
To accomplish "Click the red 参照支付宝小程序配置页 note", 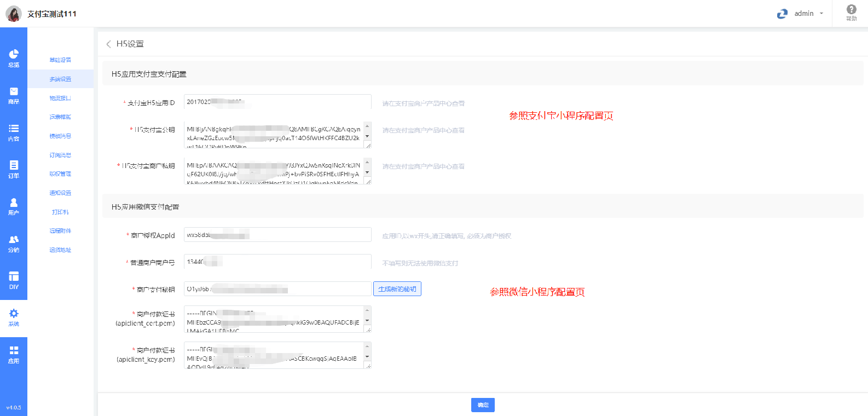I will (x=561, y=115).
